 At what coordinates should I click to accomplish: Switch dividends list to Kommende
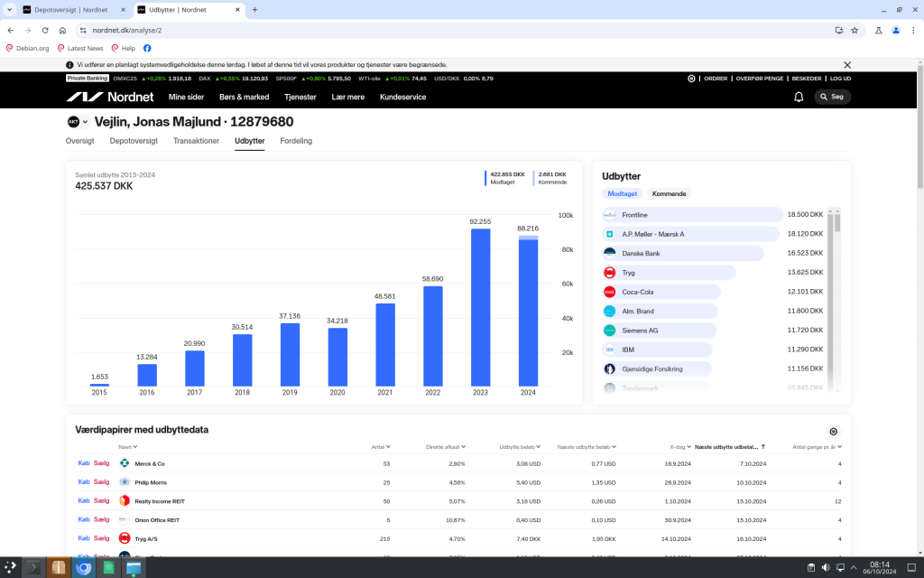tap(669, 194)
